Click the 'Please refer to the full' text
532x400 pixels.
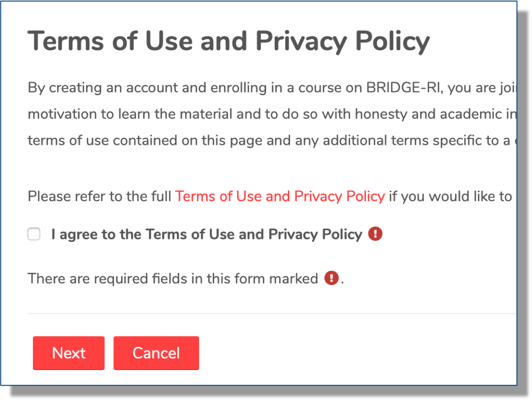pyautogui.click(x=99, y=196)
